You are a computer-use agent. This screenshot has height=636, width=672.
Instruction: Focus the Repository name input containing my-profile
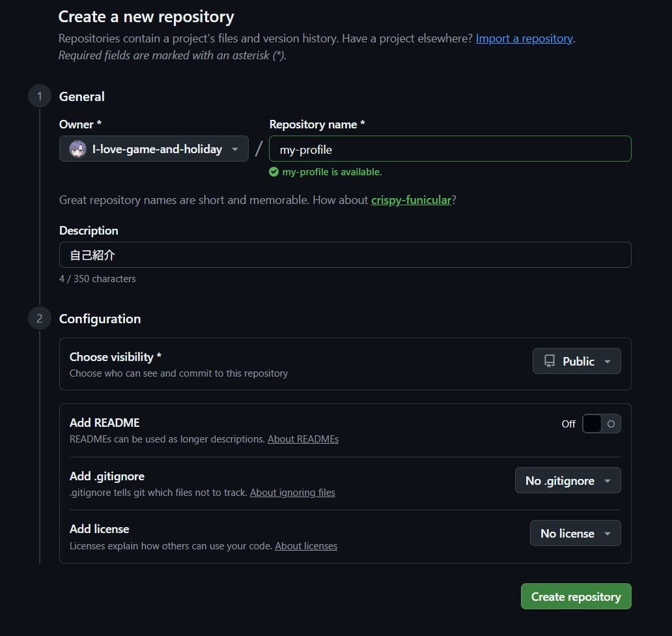(449, 149)
